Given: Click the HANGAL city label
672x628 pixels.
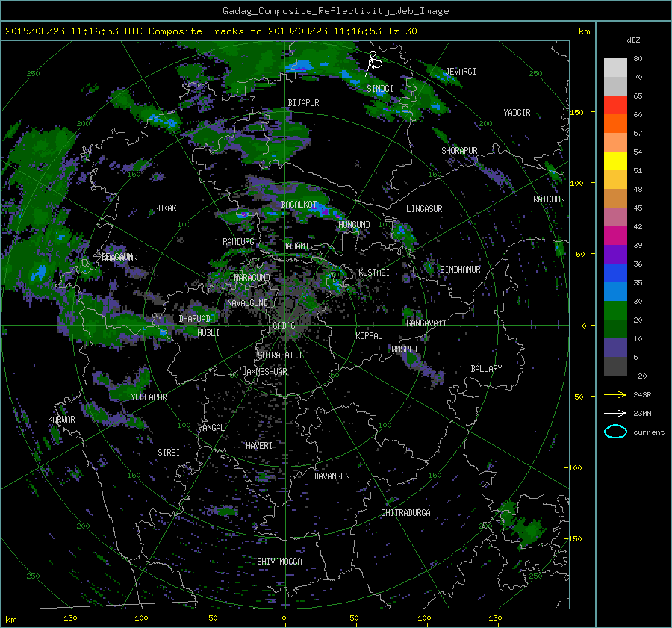Looking at the screenshot, I should [x=211, y=428].
